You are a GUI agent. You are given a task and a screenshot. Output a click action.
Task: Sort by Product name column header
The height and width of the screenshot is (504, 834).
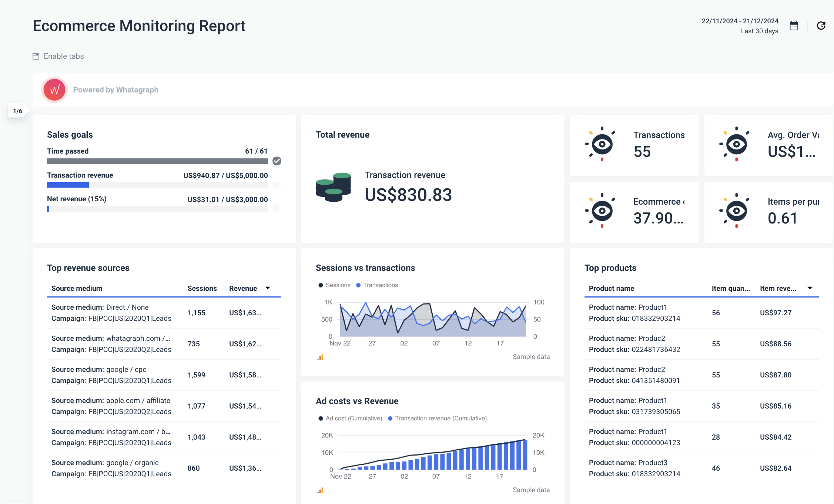coord(612,288)
